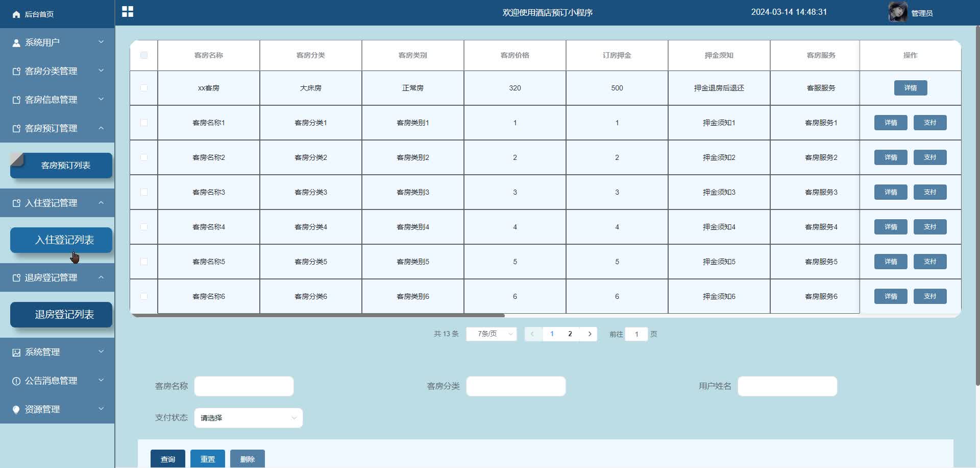
Task: Click the 客房价格 column header
Action: click(515, 55)
